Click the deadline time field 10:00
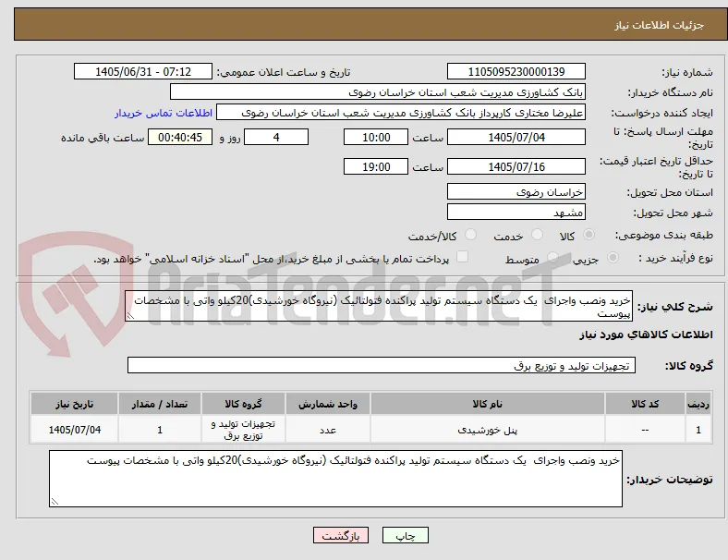728x560 pixels. (376, 137)
